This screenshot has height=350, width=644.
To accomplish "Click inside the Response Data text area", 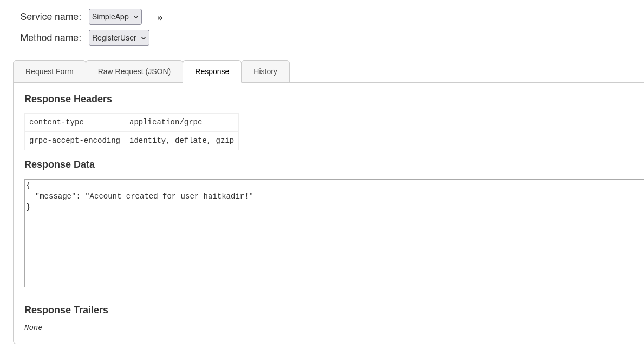I will 334,249.
